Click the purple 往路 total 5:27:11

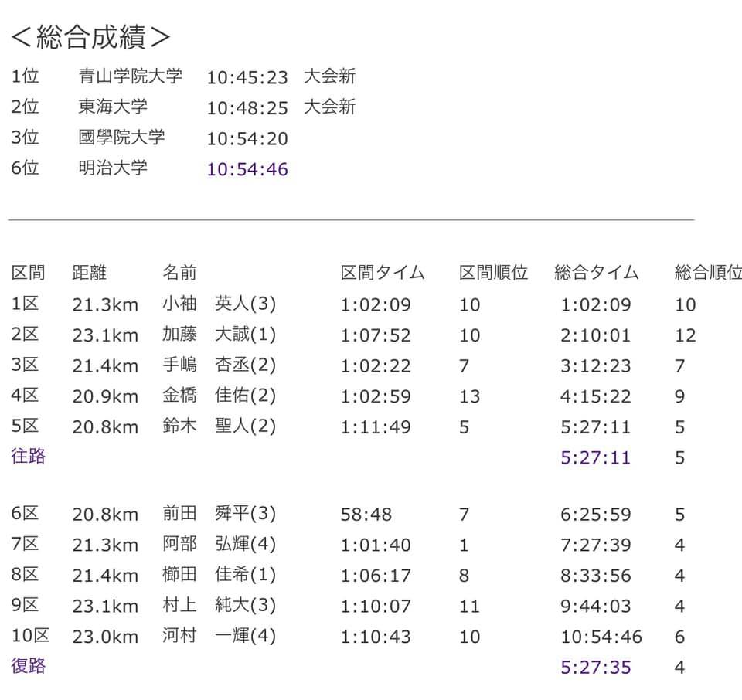click(595, 458)
